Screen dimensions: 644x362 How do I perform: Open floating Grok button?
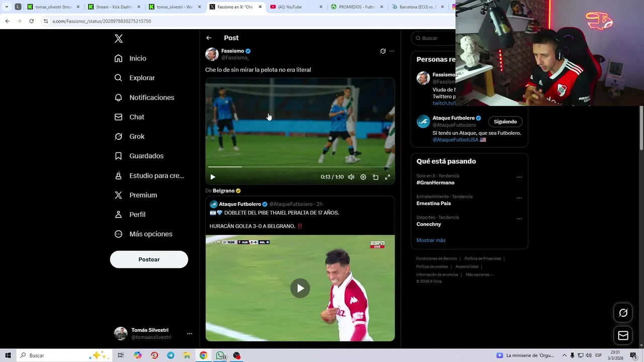(623, 313)
